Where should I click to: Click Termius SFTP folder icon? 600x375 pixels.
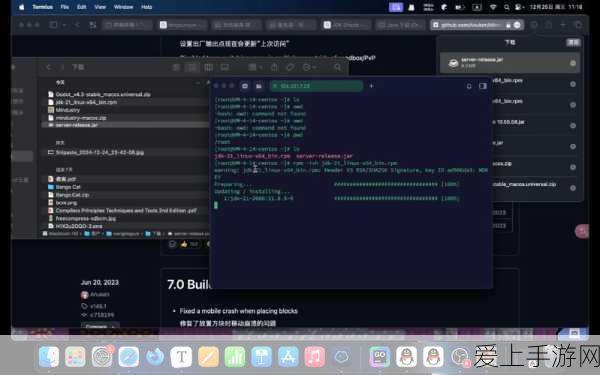pos(259,86)
